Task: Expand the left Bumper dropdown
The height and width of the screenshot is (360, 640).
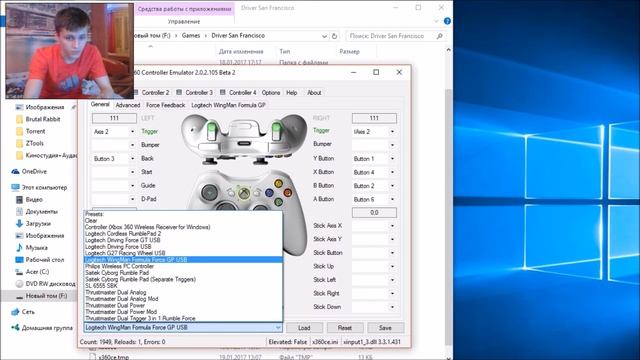Action: click(132, 145)
